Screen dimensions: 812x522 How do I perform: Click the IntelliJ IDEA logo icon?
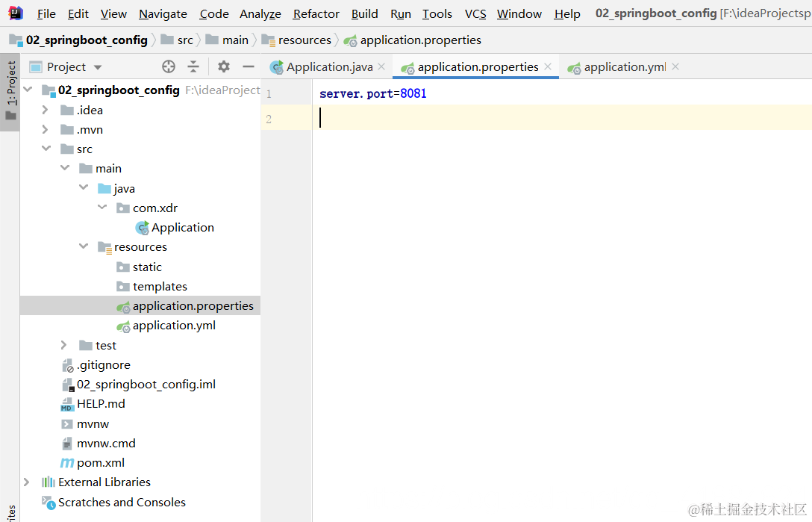pyautogui.click(x=16, y=13)
